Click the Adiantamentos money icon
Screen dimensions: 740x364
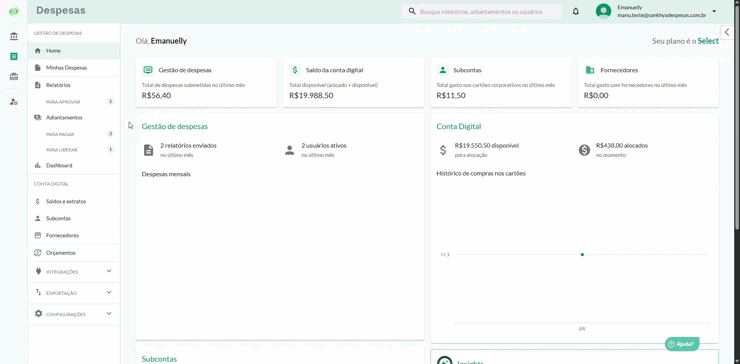click(38, 117)
